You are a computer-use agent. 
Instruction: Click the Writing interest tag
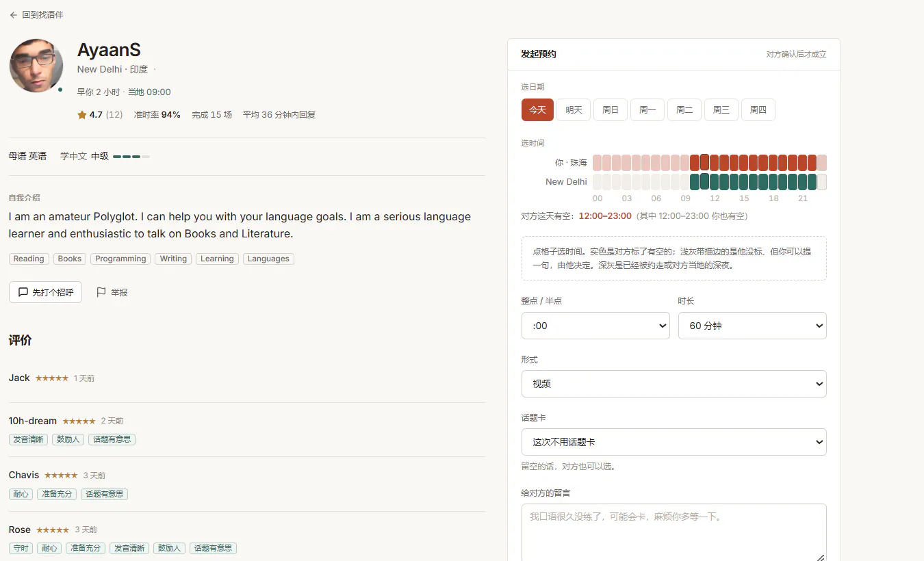(173, 259)
